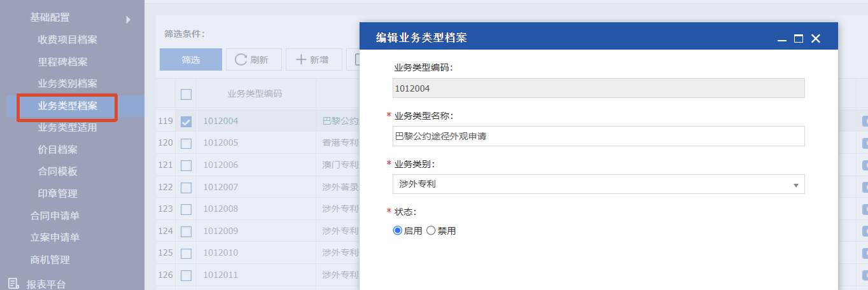Toggle the select-all header checkbox
868x290 pixels.
(186, 94)
